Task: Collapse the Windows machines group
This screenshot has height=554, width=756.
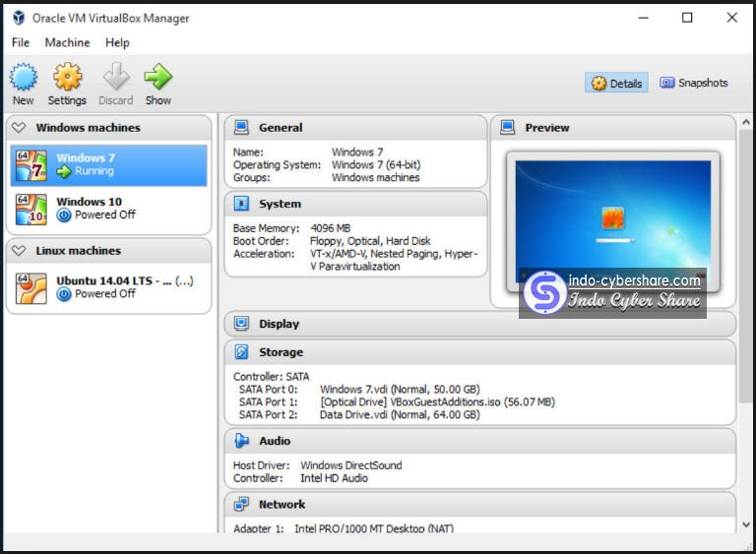Action: [x=19, y=128]
